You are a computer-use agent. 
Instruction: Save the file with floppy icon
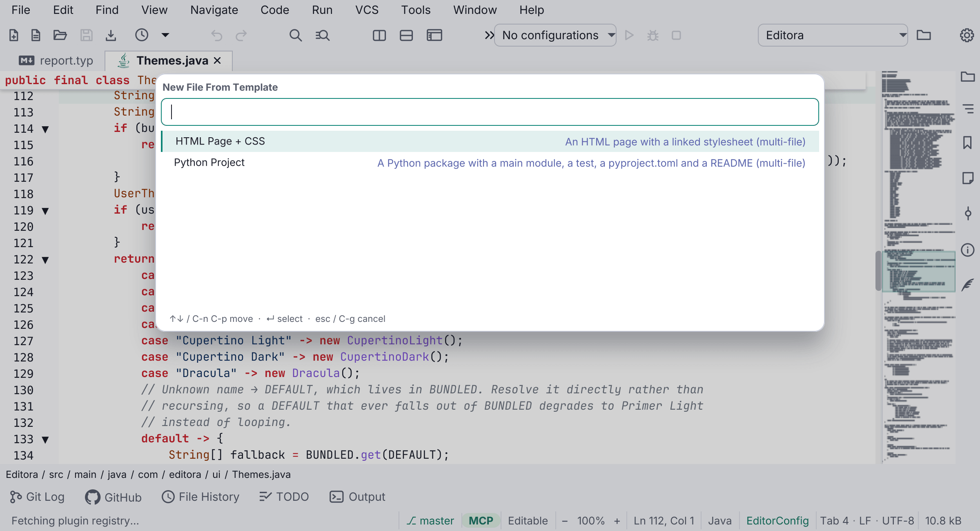pyautogui.click(x=86, y=36)
